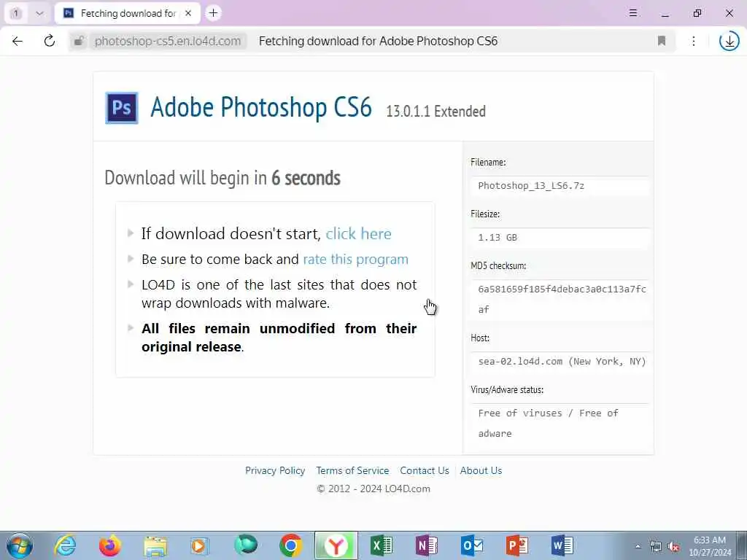
Task: Click the Adobe Photoshop CS6 heading
Action: click(x=261, y=107)
